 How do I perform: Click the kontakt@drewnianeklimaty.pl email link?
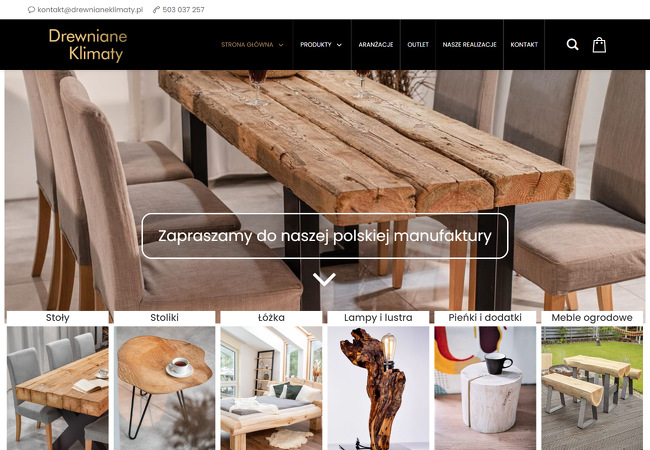(x=90, y=10)
